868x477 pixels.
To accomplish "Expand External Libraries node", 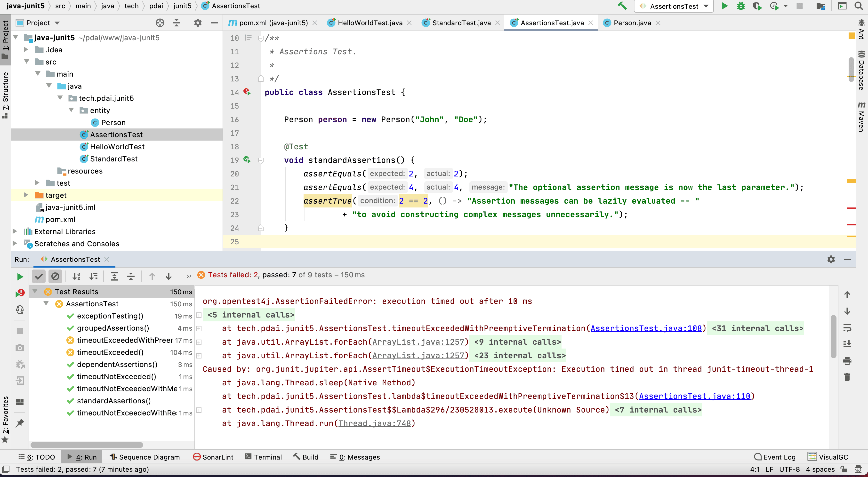I will (15, 231).
